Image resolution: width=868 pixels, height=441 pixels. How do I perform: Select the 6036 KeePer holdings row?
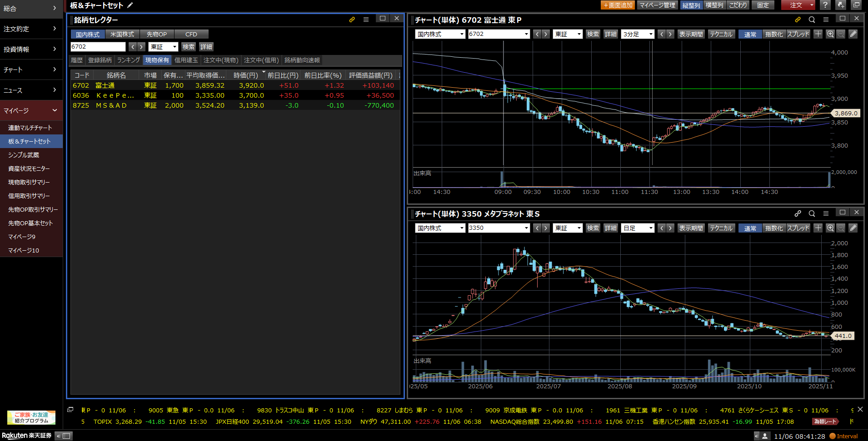235,95
